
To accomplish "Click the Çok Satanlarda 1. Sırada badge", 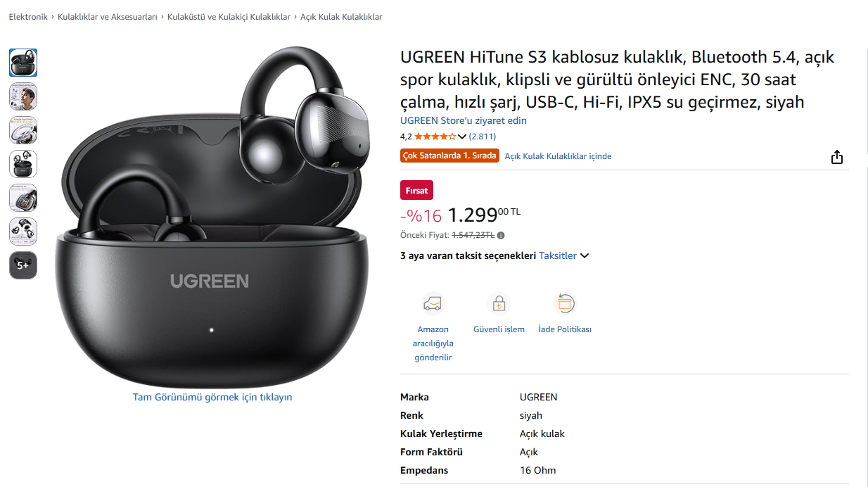I will (x=449, y=156).
